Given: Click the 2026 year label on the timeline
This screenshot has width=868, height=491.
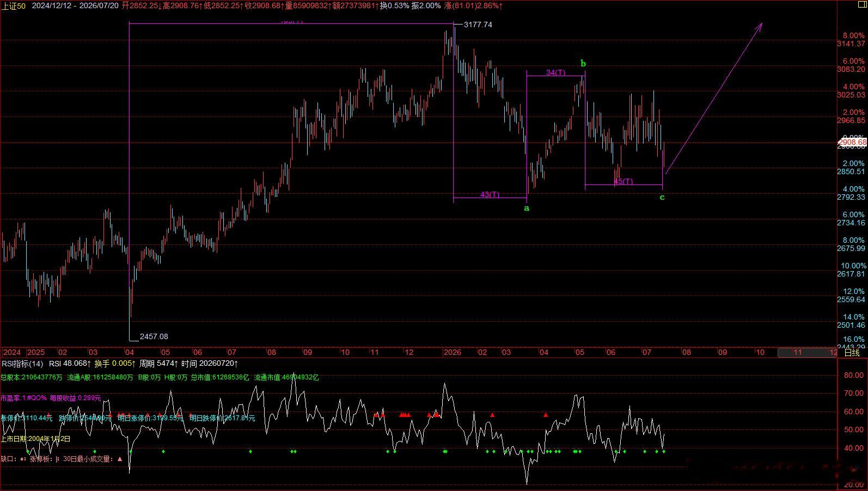Looking at the screenshot, I should pos(452,352).
